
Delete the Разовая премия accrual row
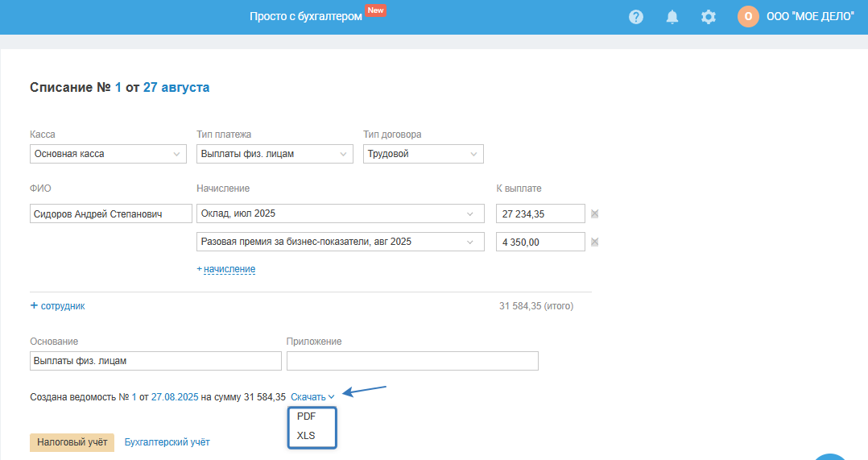pyautogui.click(x=594, y=242)
